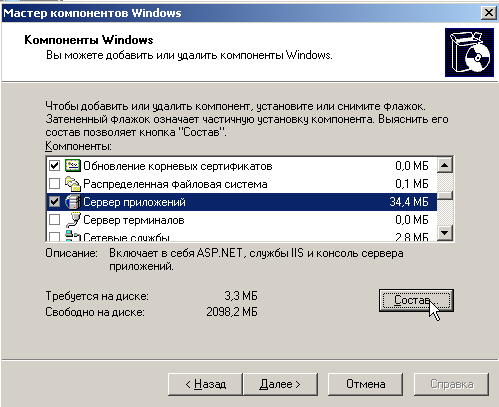Proceed with Далее button
This screenshot has width=499, height=407.
click(280, 384)
